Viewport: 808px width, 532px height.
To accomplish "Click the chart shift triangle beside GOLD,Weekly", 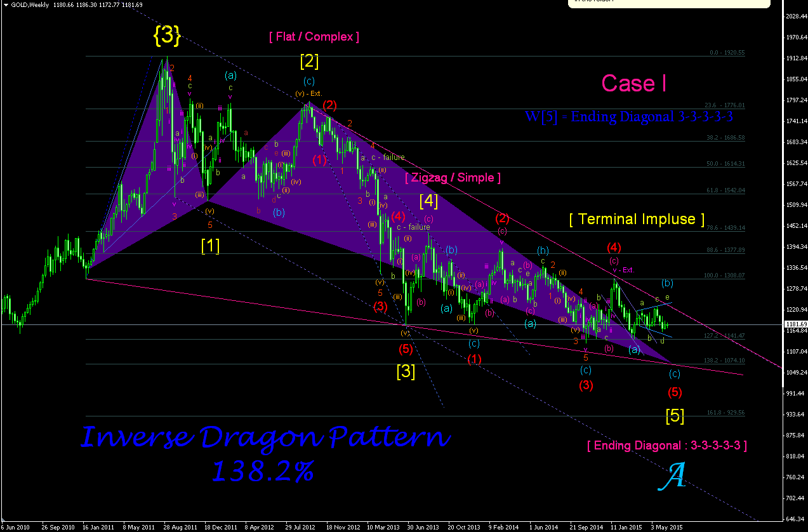I will (5, 5).
